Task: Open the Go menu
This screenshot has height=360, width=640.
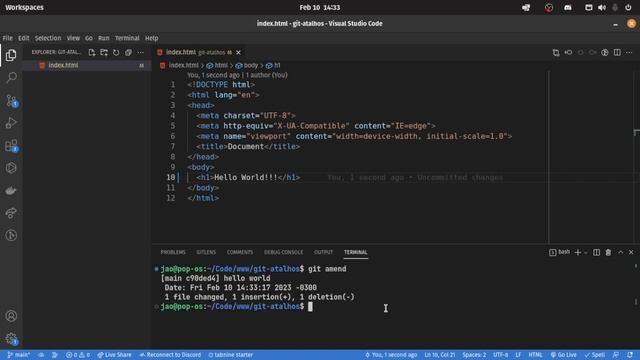Action: click(89, 38)
